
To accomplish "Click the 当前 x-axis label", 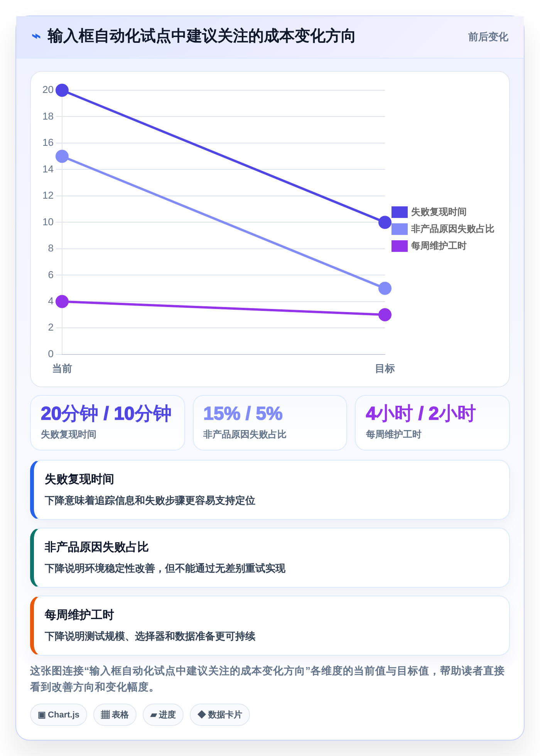I will point(62,369).
